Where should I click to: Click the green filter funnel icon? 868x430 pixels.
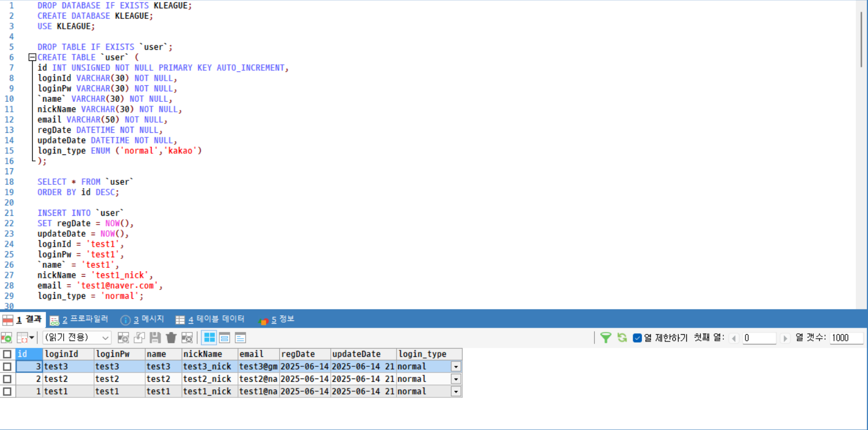click(x=606, y=338)
